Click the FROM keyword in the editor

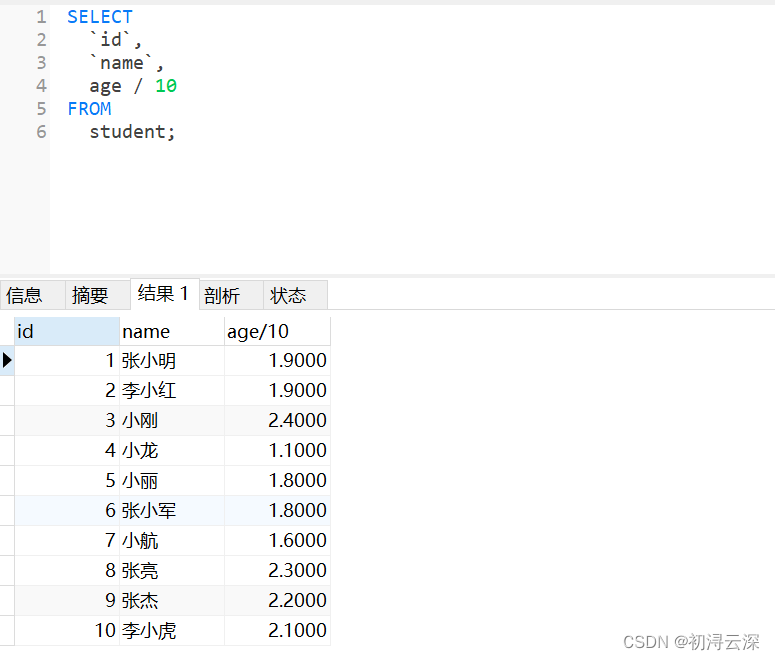(89, 109)
